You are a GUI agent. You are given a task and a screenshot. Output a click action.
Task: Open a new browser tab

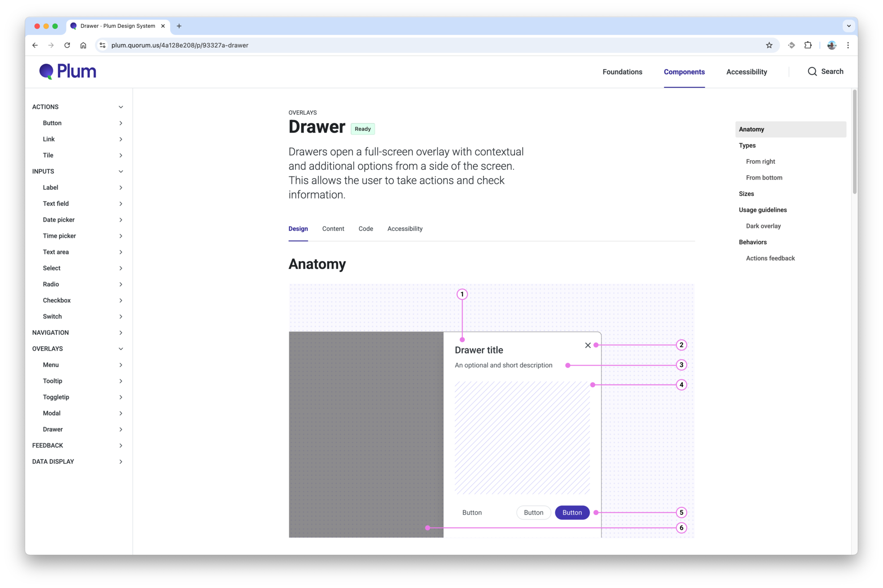click(x=179, y=26)
